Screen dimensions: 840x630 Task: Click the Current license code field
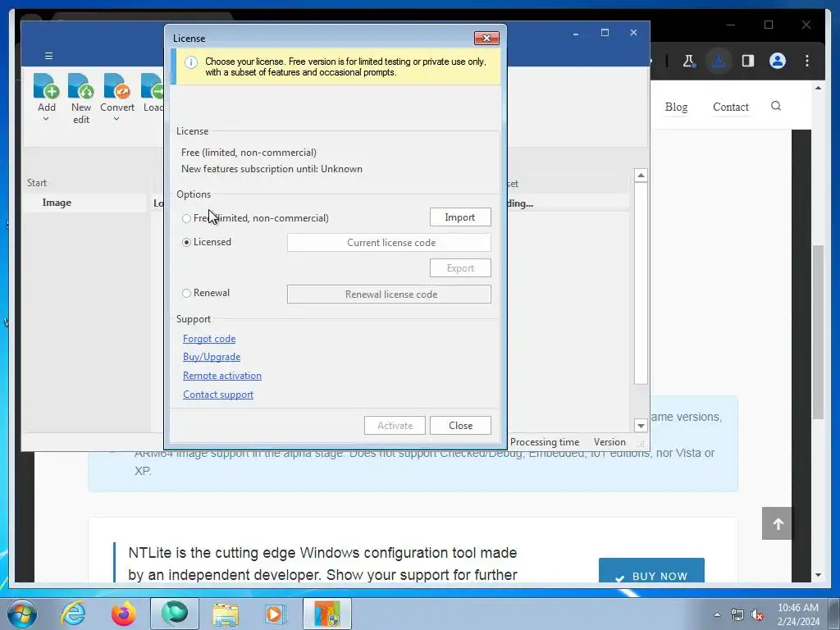(389, 243)
